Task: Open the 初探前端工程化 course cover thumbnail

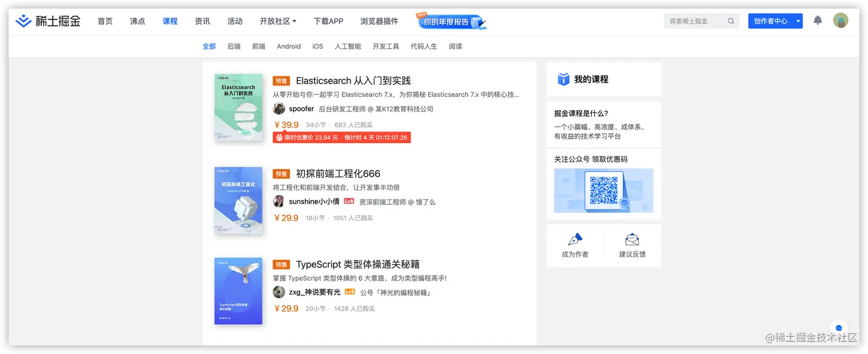Action: click(x=238, y=200)
